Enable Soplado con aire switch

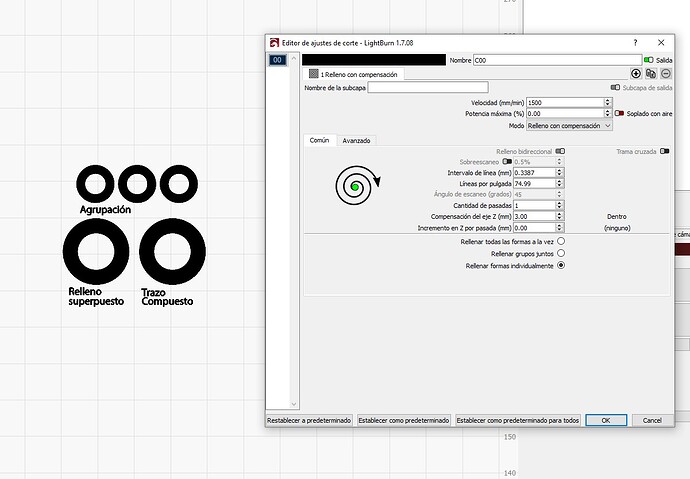point(619,113)
